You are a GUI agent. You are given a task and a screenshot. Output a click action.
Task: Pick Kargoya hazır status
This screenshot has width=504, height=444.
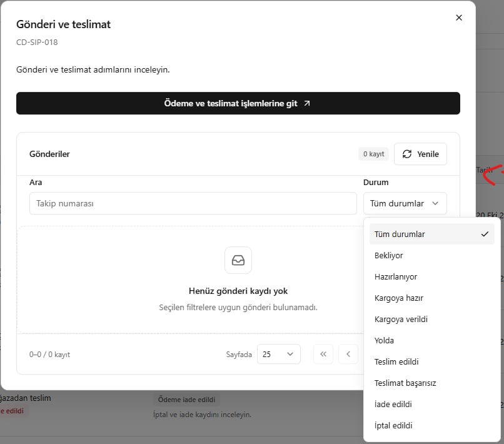point(431,298)
